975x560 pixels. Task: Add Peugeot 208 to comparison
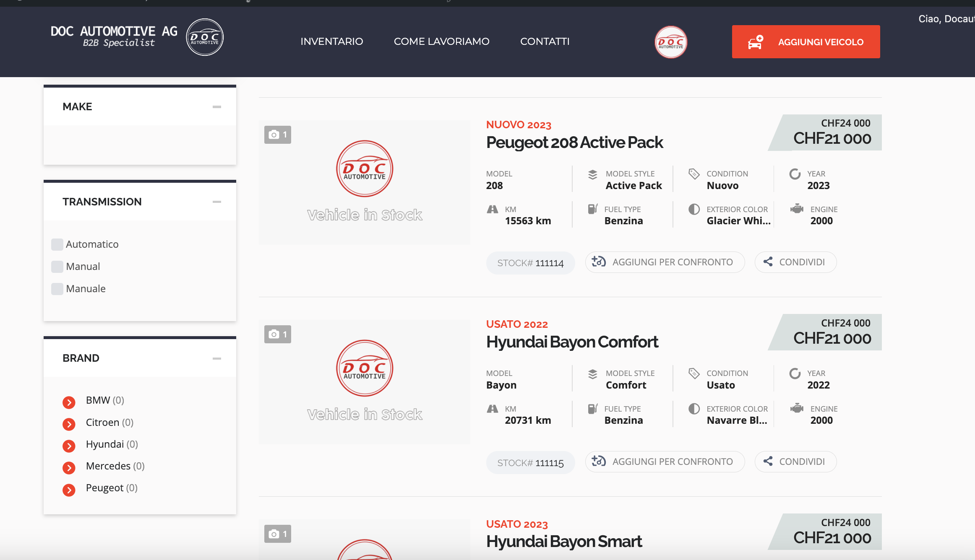665,262
